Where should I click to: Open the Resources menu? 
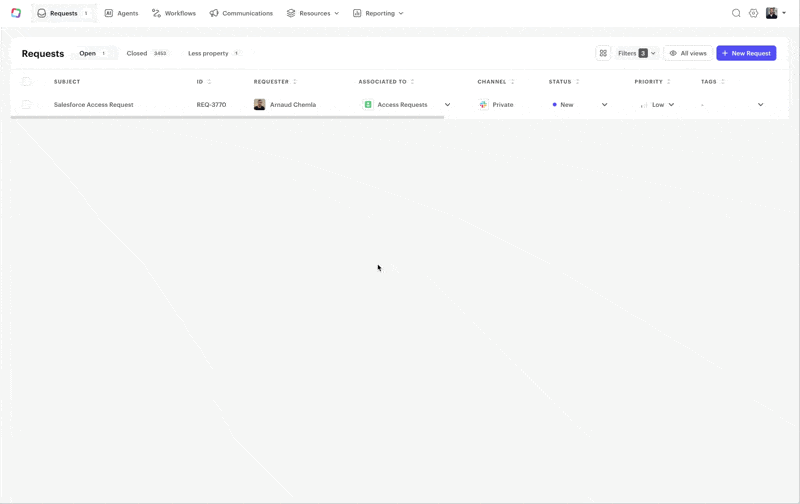click(x=313, y=13)
